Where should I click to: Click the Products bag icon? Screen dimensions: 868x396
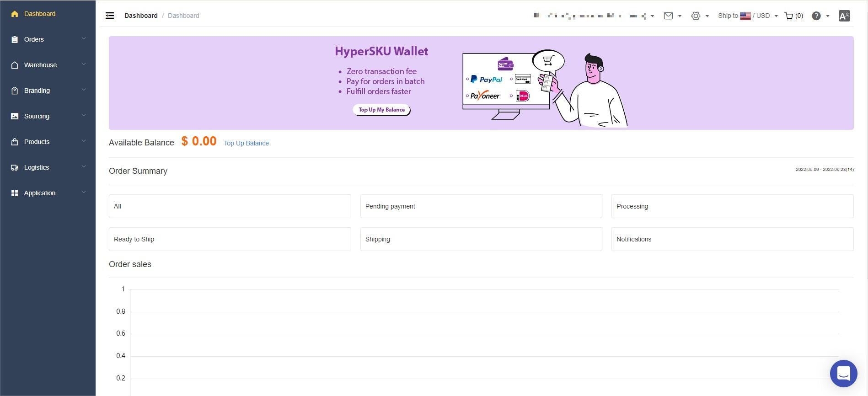click(x=15, y=142)
